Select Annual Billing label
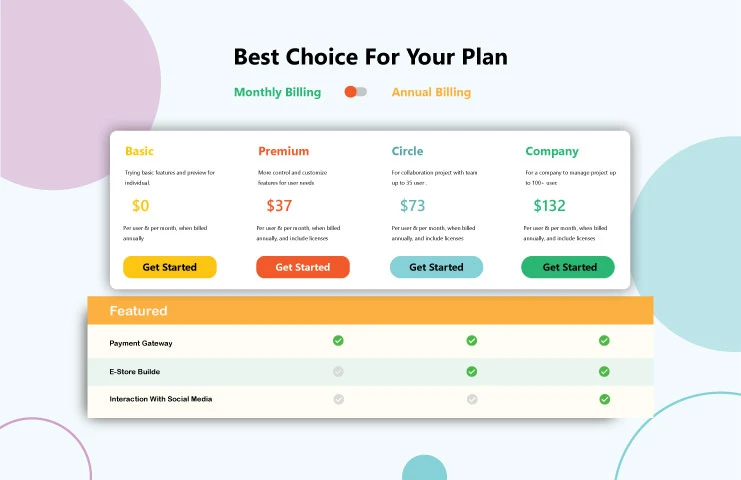The image size is (741, 480). 431,92
